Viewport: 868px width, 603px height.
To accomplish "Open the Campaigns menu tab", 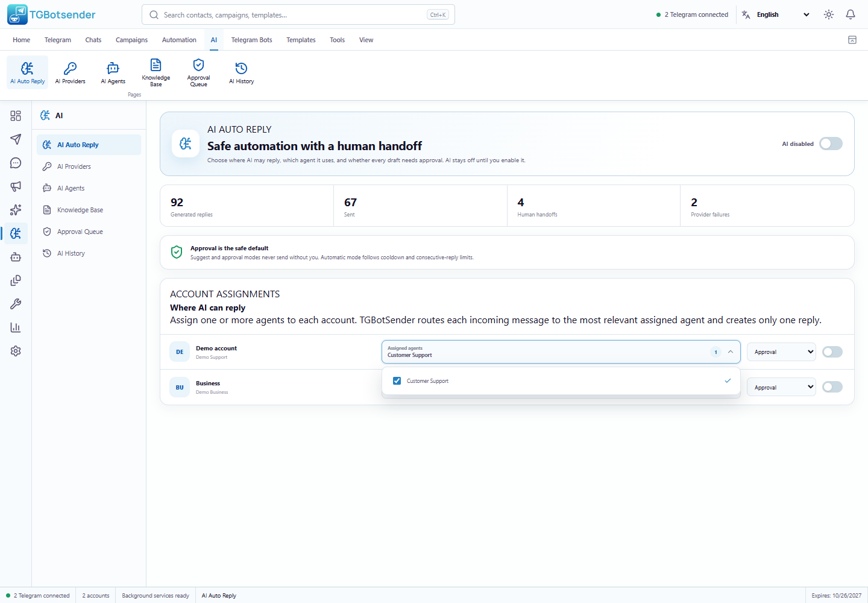I will click(131, 40).
